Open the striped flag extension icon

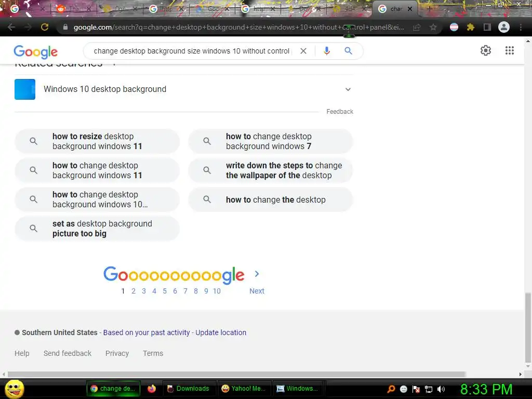454,27
